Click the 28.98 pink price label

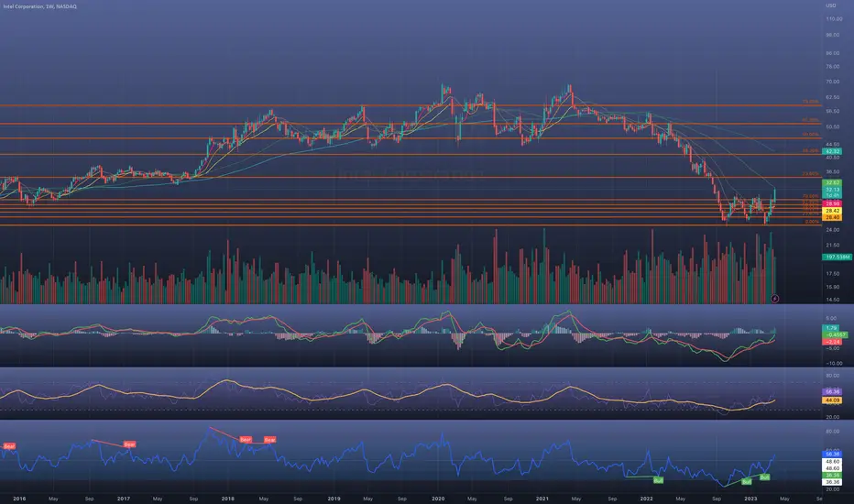(832, 203)
